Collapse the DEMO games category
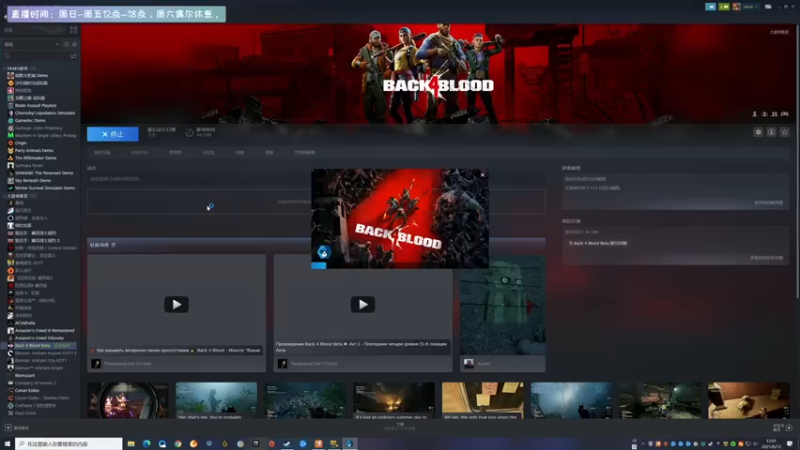The height and width of the screenshot is (450, 800). pyautogui.click(x=5, y=68)
